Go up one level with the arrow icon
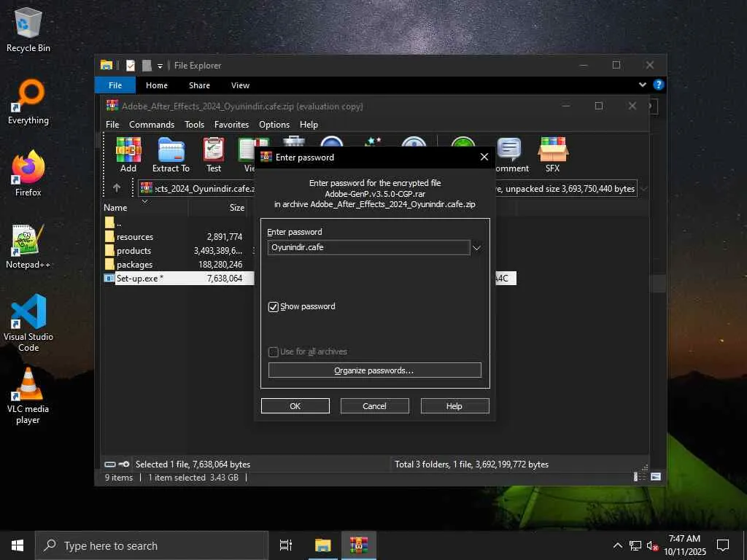 click(117, 188)
